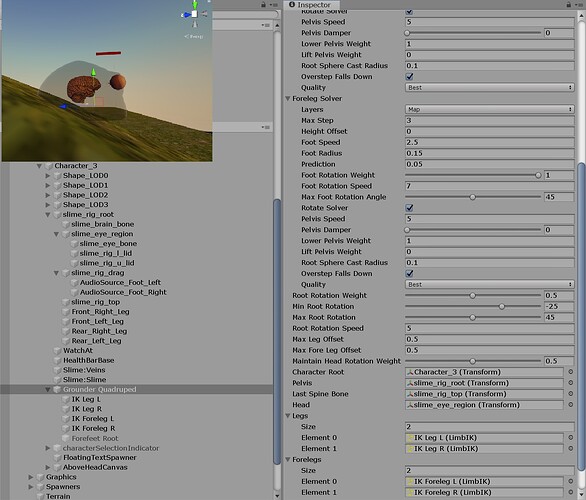Image resolution: width=586 pixels, height=500 pixels.
Task: Click the Inspector lock icon
Action: coord(568,4)
